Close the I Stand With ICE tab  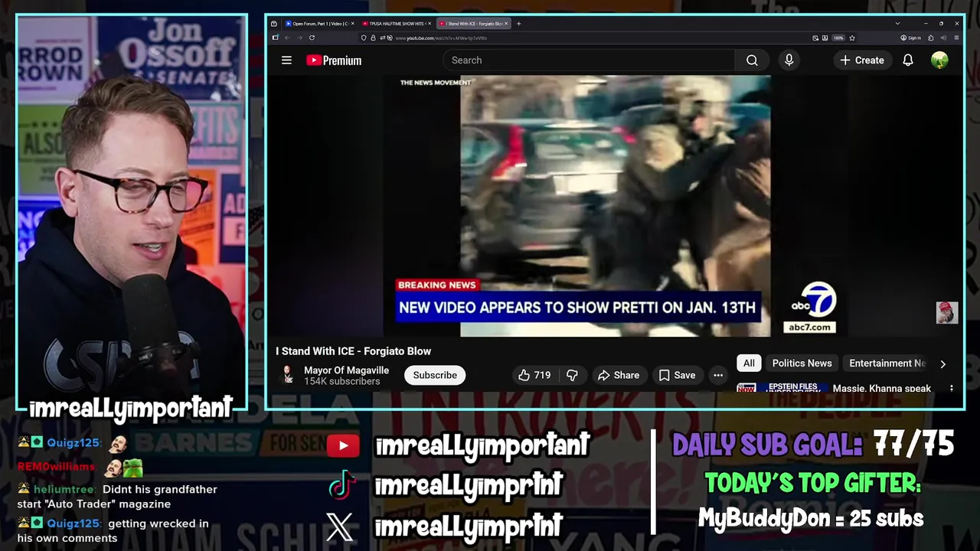tap(506, 24)
